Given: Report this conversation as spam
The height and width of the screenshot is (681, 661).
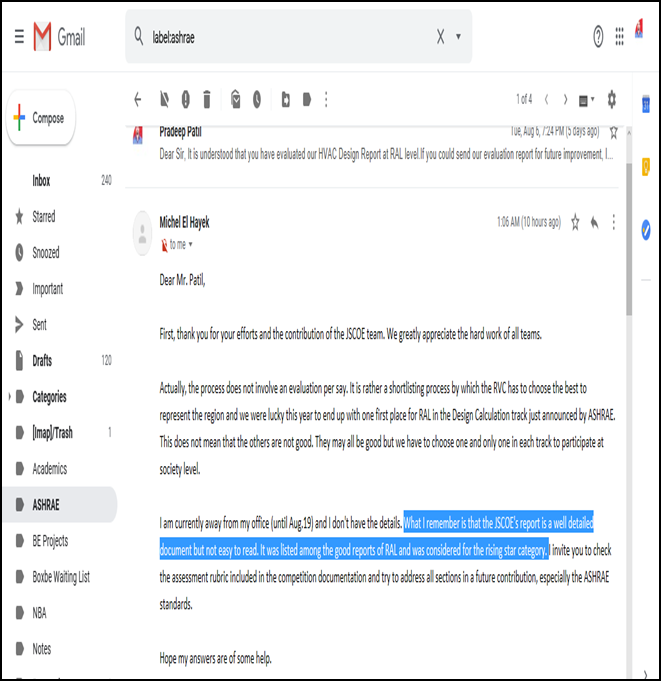Looking at the screenshot, I should [185, 100].
